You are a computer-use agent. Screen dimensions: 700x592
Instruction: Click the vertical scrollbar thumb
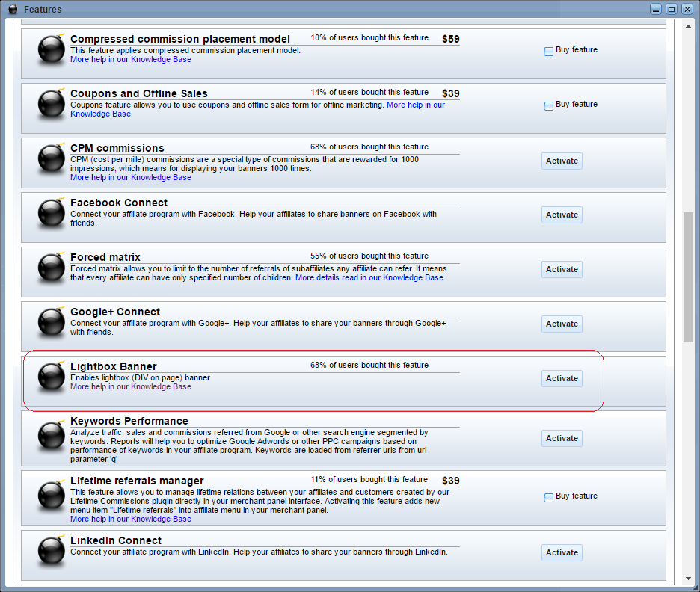pos(688,277)
